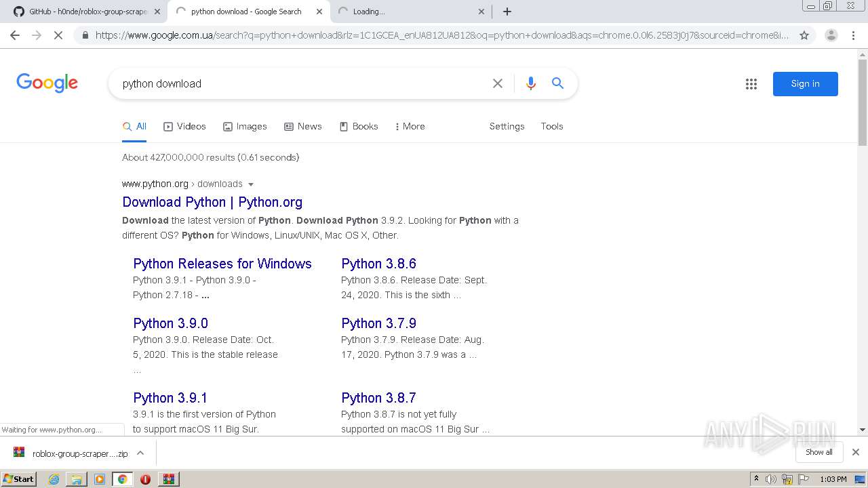The image size is (868, 488).
Task: Stop loading the current page
Action: (58, 35)
